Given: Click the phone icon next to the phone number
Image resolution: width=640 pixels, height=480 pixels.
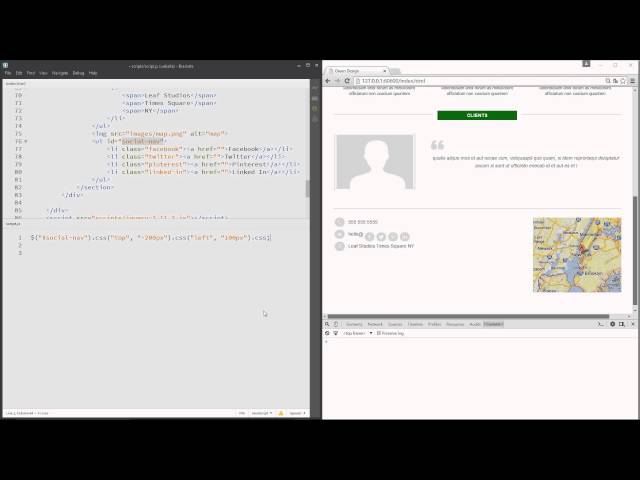Looking at the screenshot, I should [340, 222].
